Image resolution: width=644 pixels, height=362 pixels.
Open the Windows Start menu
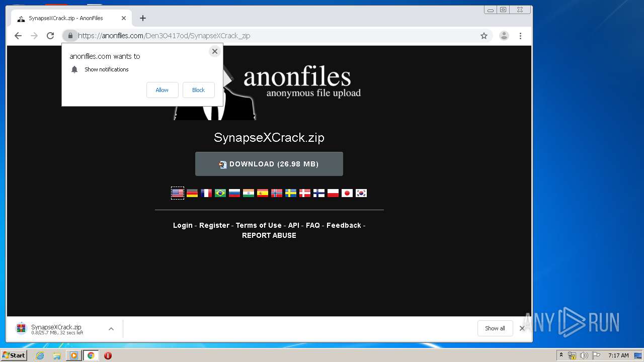click(x=14, y=355)
